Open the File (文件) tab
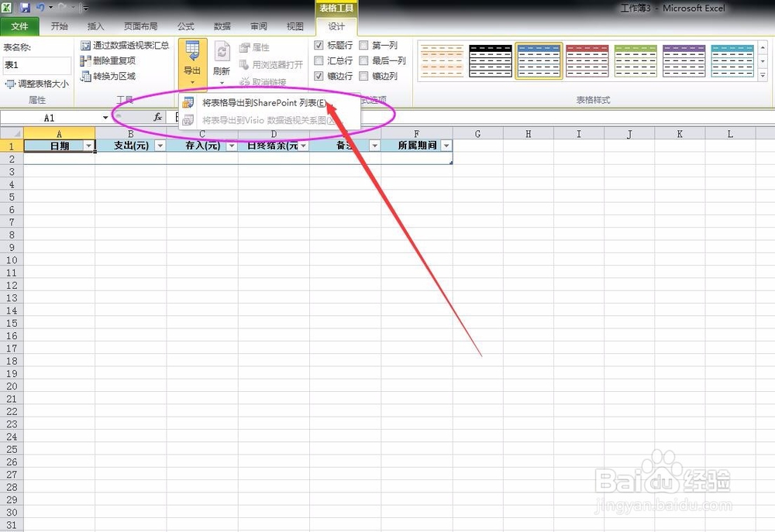 click(19, 26)
